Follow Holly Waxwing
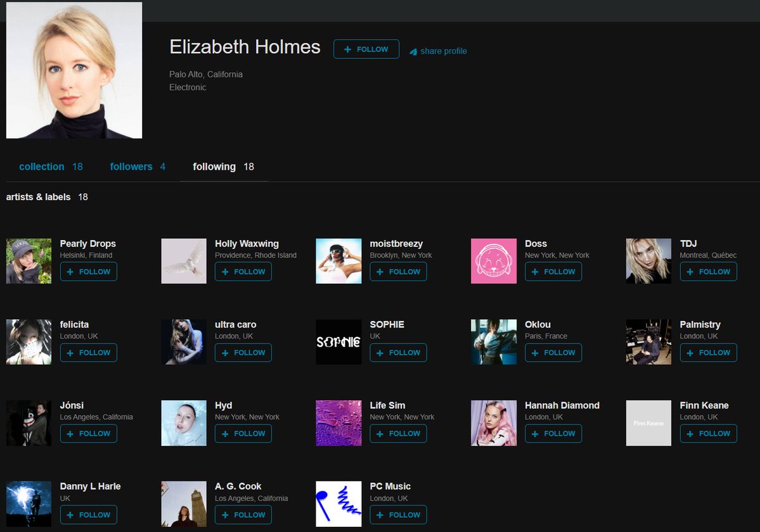The height and width of the screenshot is (532, 760). click(x=243, y=272)
